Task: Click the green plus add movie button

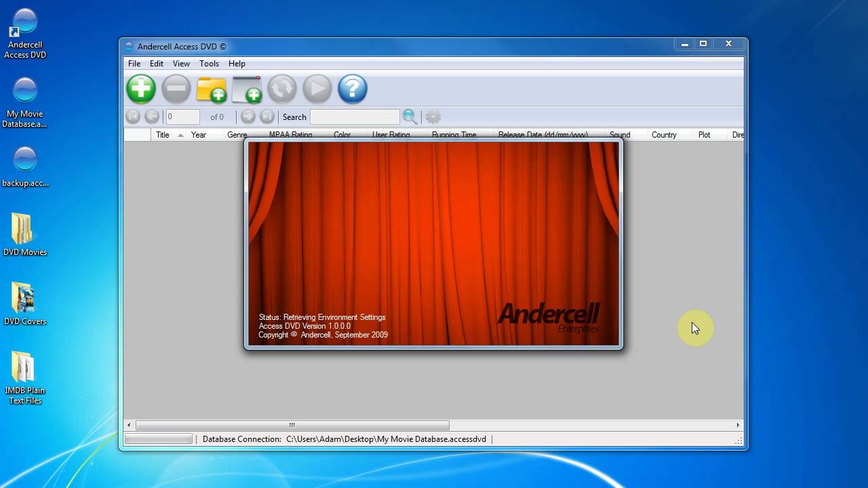Action: coord(141,89)
